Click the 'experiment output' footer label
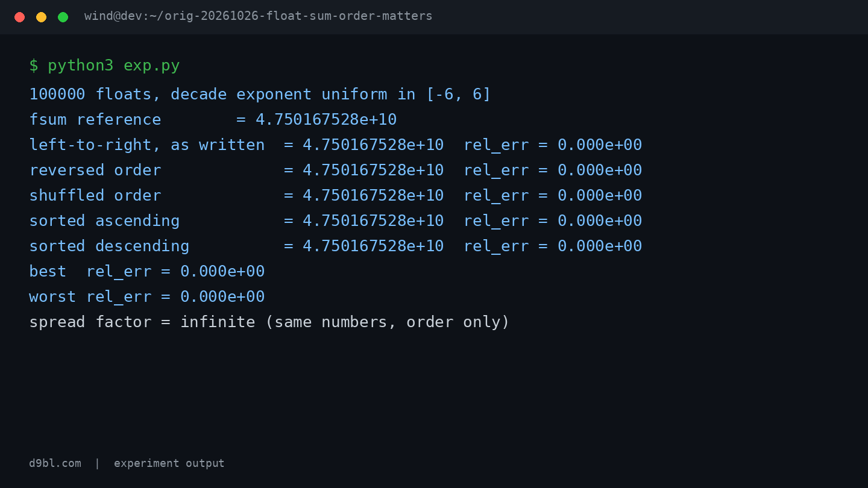 click(x=169, y=463)
